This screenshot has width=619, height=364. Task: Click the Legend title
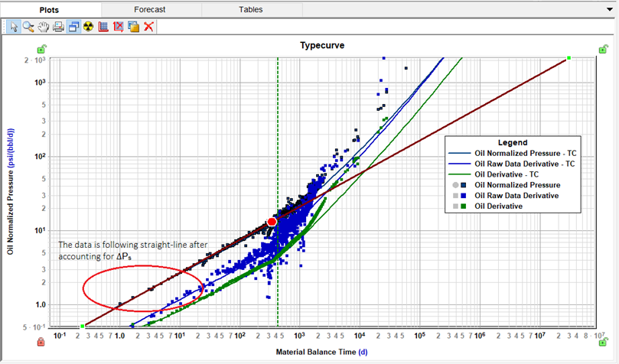pos(513,142)
